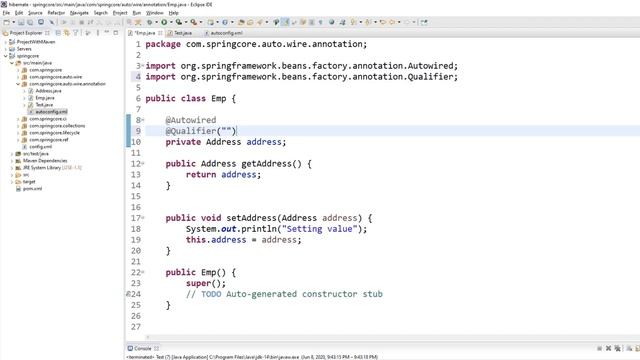
Task: Expand the Servers node
Action: tap(5, 49)
